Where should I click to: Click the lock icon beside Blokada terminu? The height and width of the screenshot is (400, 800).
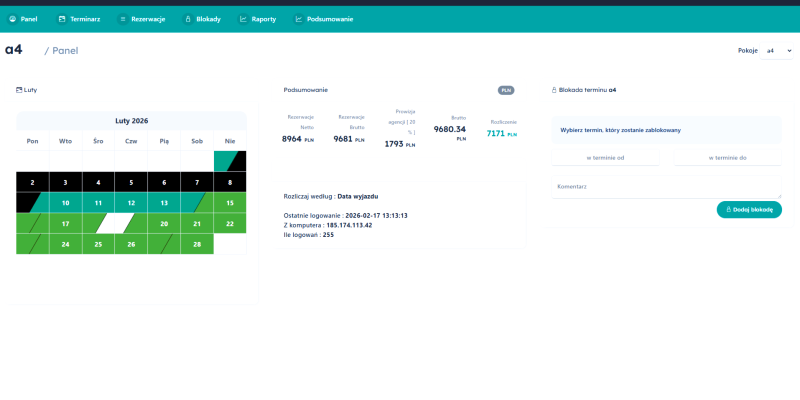[555, 90]
